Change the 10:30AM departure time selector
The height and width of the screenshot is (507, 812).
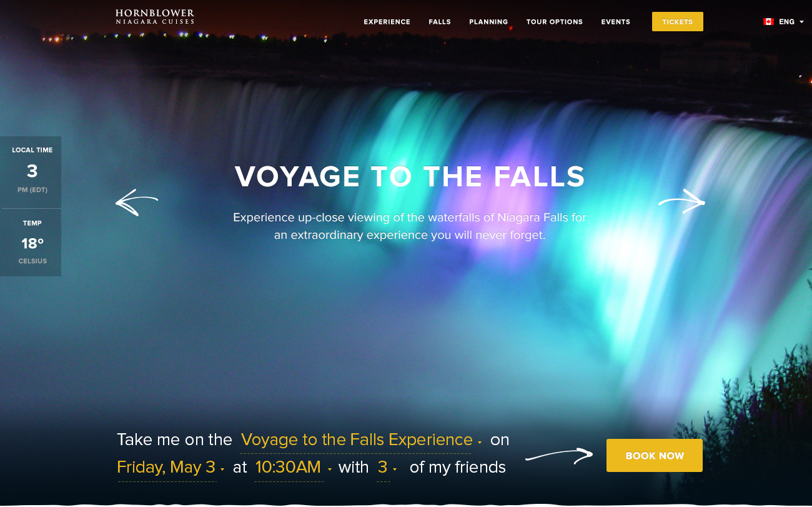pos(293,468)
